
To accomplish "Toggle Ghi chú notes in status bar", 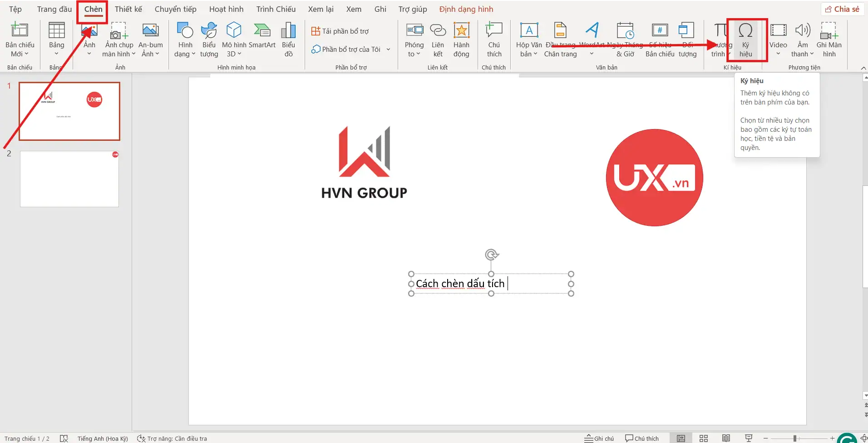I will 599,438.
